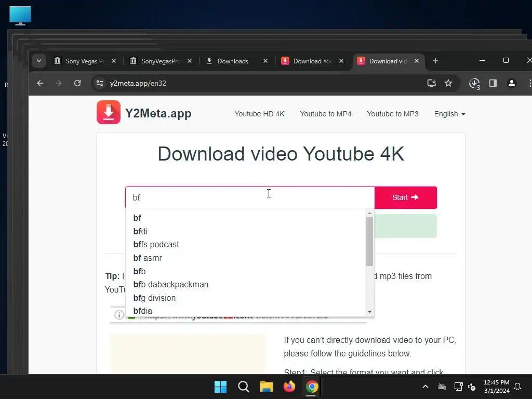532x399 pixels.
Task: Select the 'bfb dabackpackman' suggestion
Action: point(246,285)
